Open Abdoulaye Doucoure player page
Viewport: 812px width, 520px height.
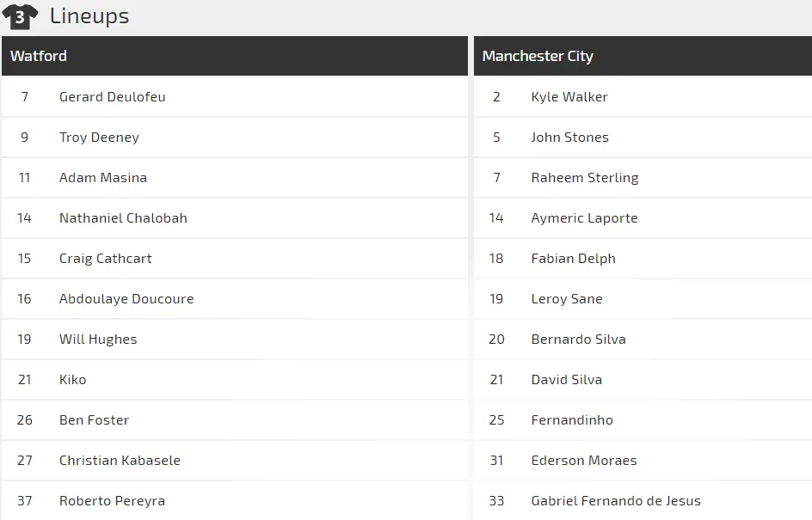pos(126,298)
